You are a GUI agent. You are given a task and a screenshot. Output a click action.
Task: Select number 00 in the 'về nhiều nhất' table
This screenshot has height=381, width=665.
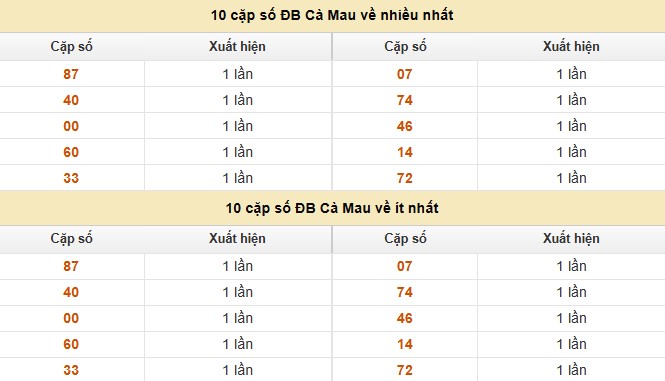pos(71,126)
